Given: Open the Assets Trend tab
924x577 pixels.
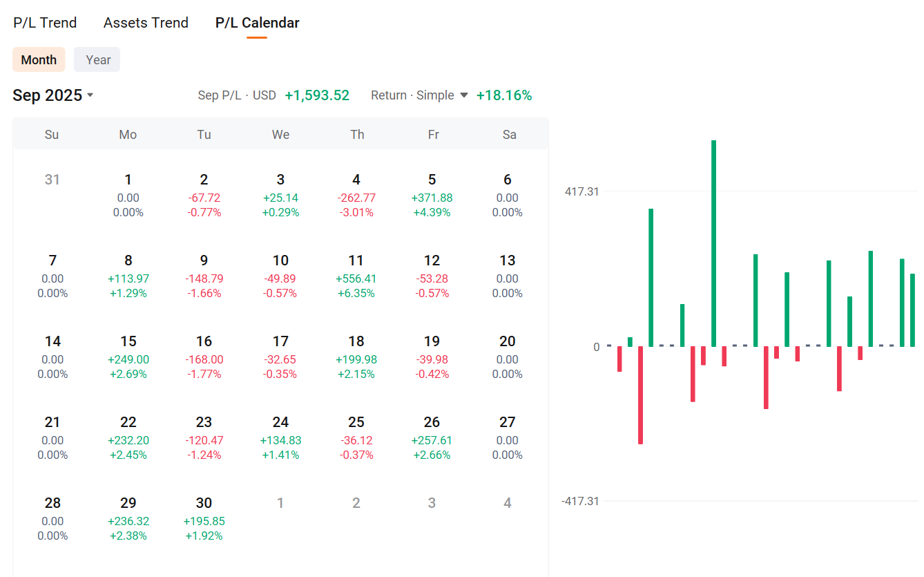Looking at the screenshot, I should (146, 23).
